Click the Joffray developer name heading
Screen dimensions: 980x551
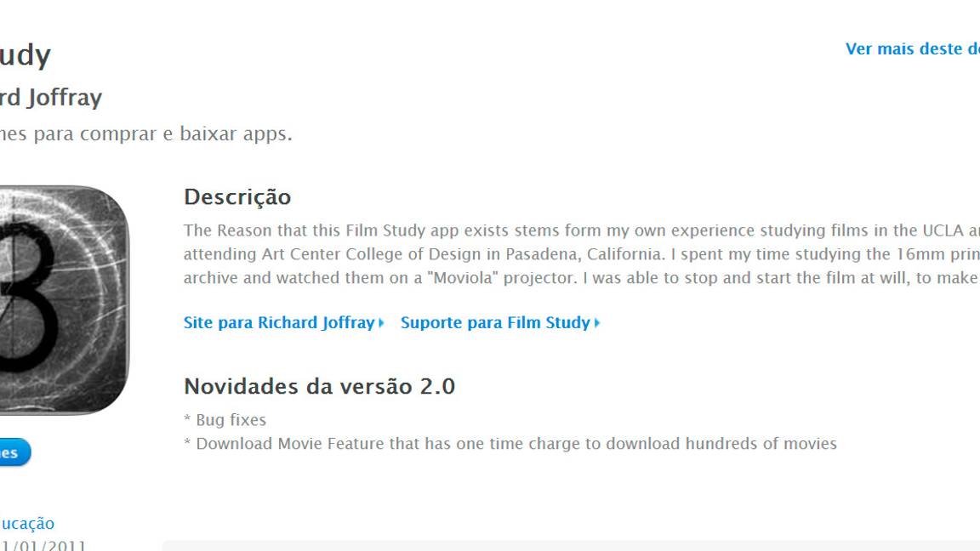click(x=51, y=98)
